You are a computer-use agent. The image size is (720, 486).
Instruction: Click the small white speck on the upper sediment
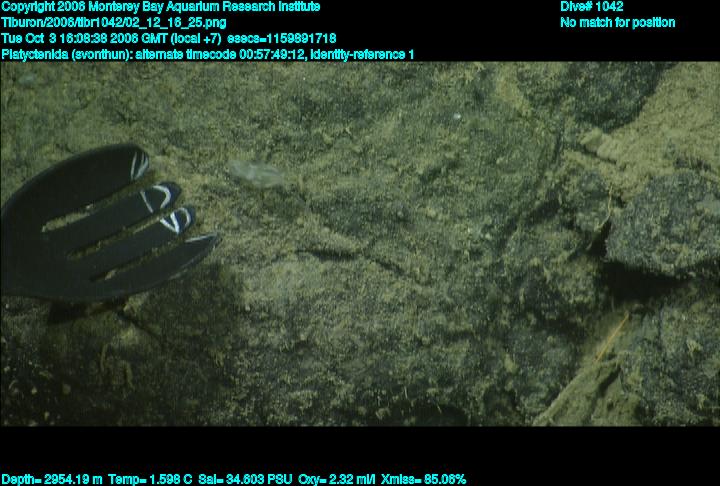(457, 116)
